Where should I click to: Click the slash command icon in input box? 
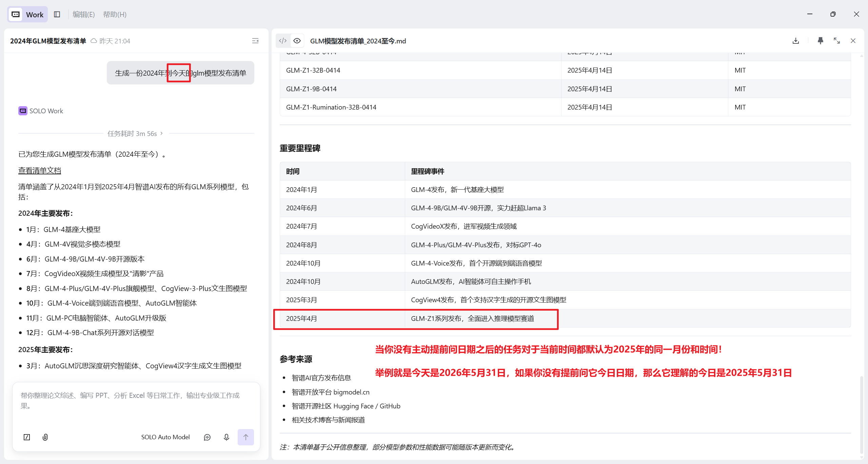coord(27,437)
